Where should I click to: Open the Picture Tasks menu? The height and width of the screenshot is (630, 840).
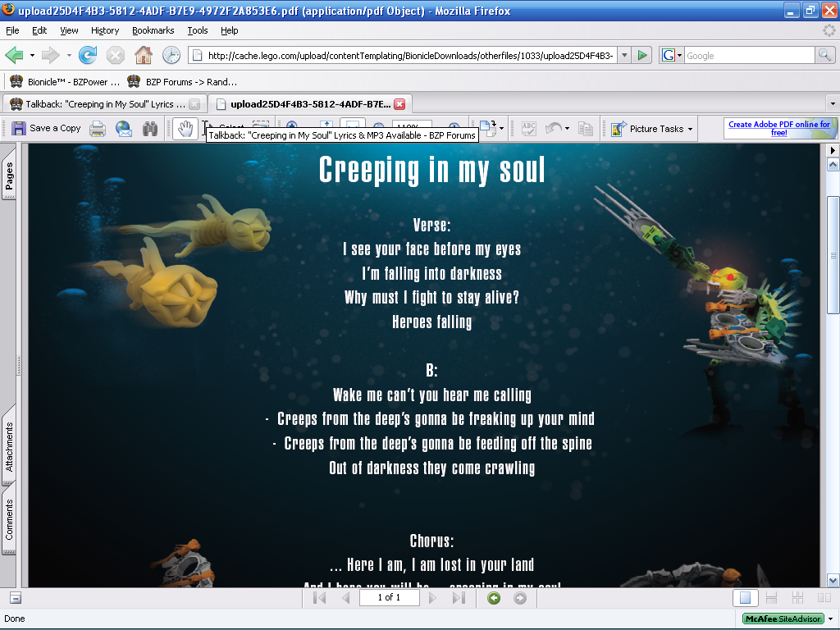tap(651, 129)
